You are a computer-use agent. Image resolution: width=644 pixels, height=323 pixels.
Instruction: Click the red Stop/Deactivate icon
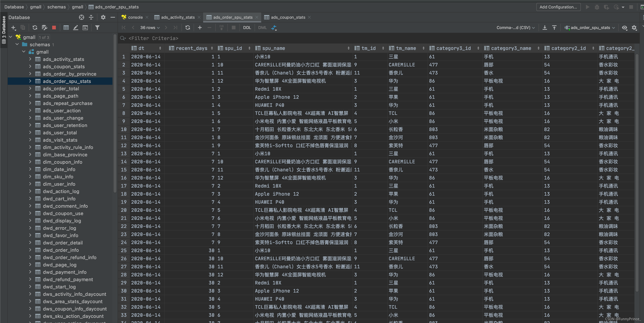54,28
